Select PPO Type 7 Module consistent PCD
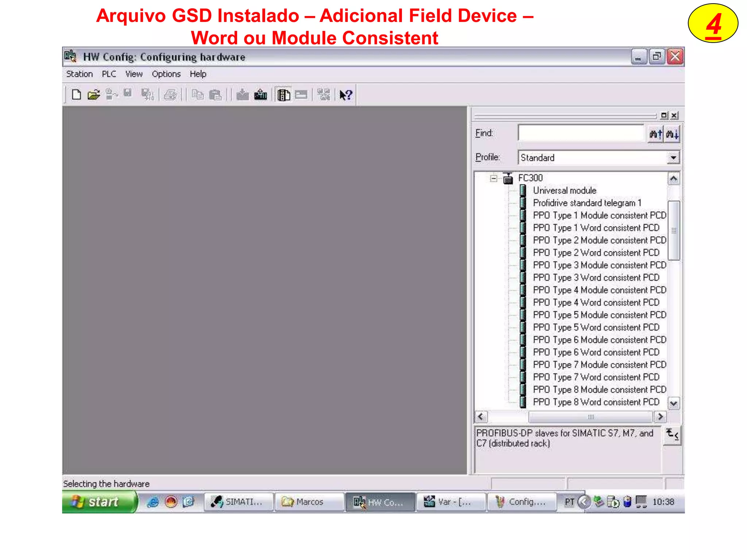The image size is (747, 560). point(599,364)
